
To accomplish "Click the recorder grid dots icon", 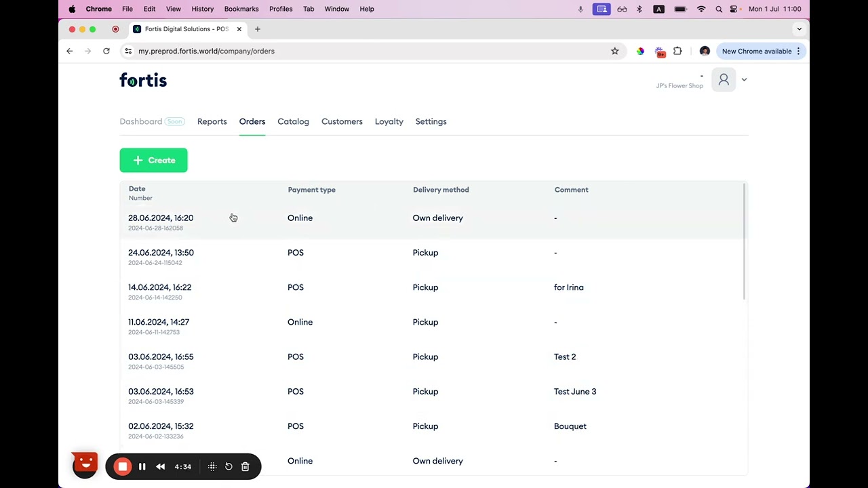I will coord(212,466).
